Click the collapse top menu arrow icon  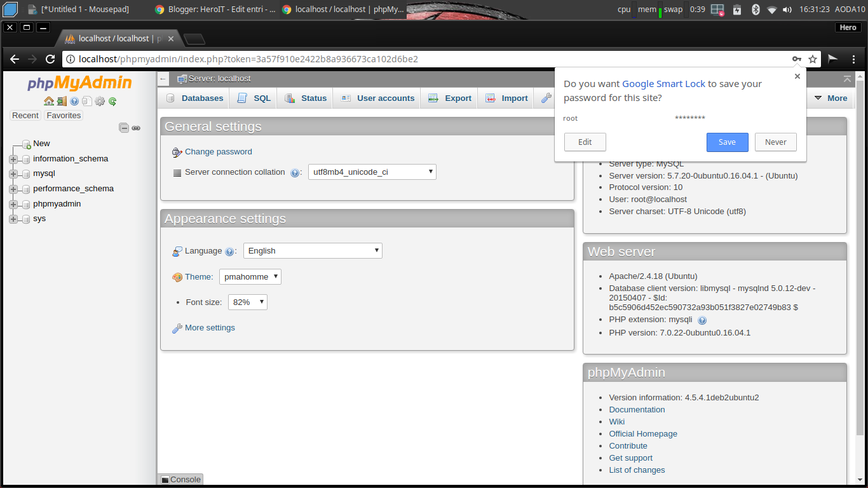pos(847,79)
